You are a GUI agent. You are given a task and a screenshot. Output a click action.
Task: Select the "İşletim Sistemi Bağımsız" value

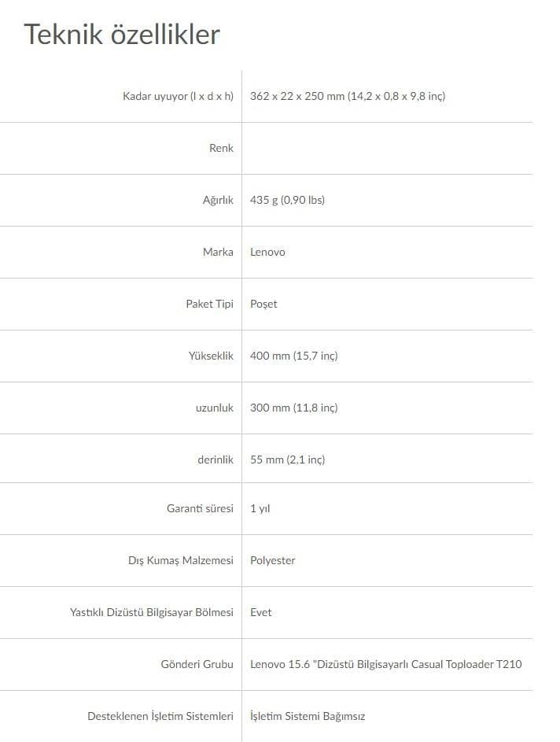[307, 716]
